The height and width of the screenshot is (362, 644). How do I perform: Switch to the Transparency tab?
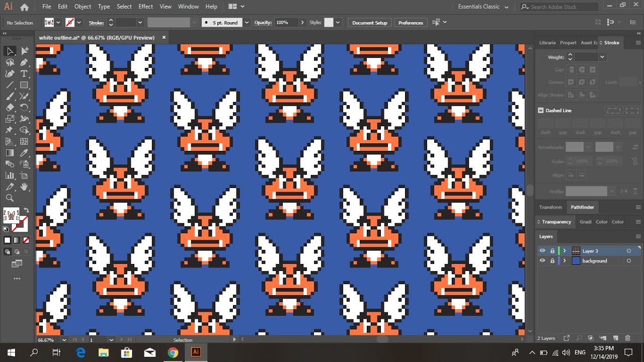pos(556,222)
